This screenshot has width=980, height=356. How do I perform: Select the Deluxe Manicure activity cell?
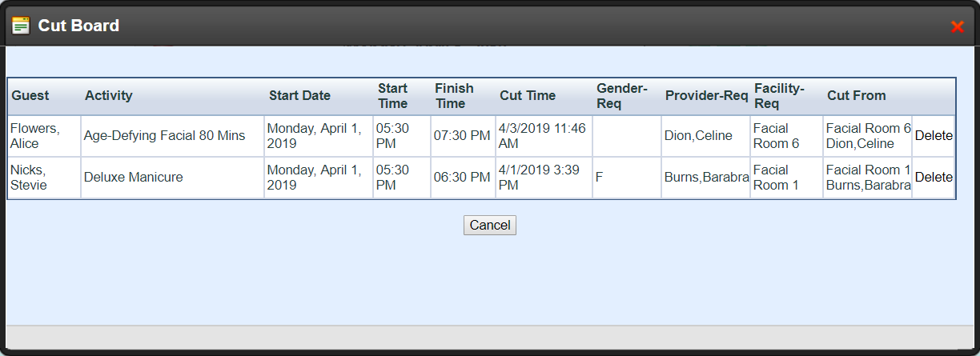[x=134, y=178]
